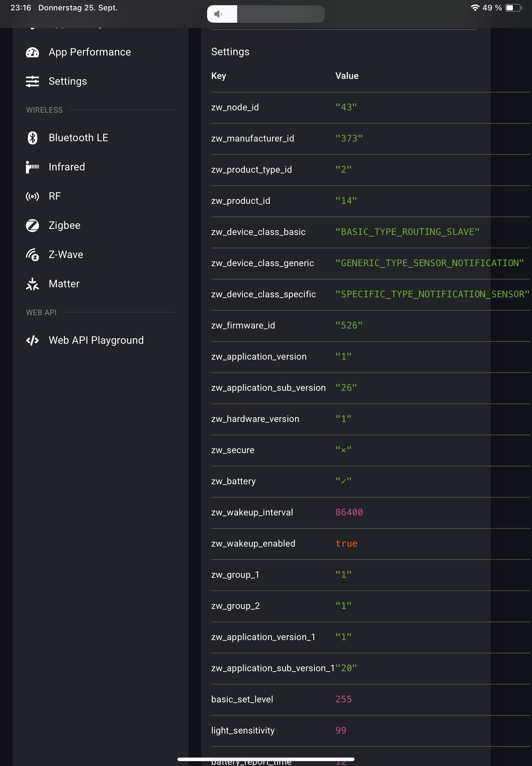Tap the battery indicator in status bar

click(x=513, y=8)
